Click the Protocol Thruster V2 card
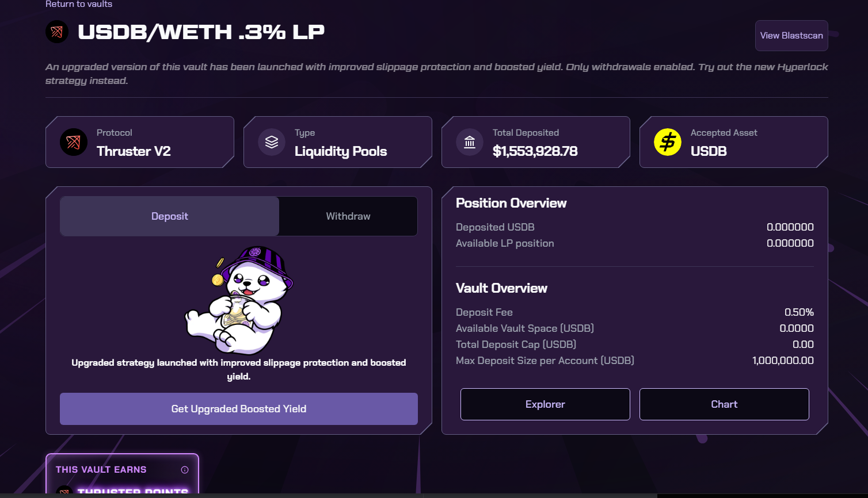Screen dimensions: 868x498 [x=140, y=142]
